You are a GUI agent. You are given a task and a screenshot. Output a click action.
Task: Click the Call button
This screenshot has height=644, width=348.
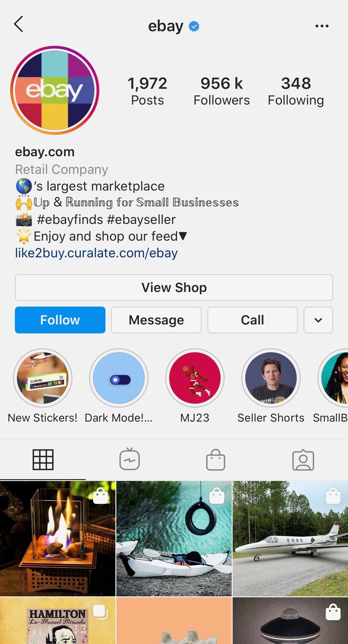tap(252, 320)
